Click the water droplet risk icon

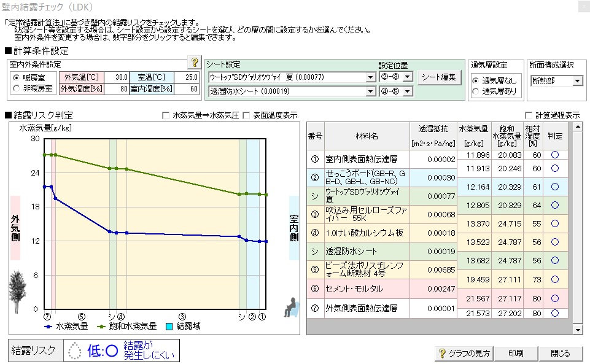[75, 351]
